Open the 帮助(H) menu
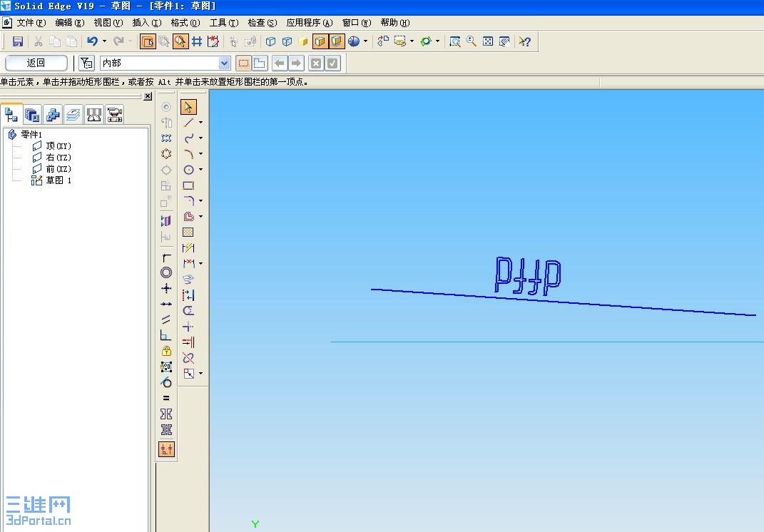Viewport: 764px width, 532px height. click(395, 23)
